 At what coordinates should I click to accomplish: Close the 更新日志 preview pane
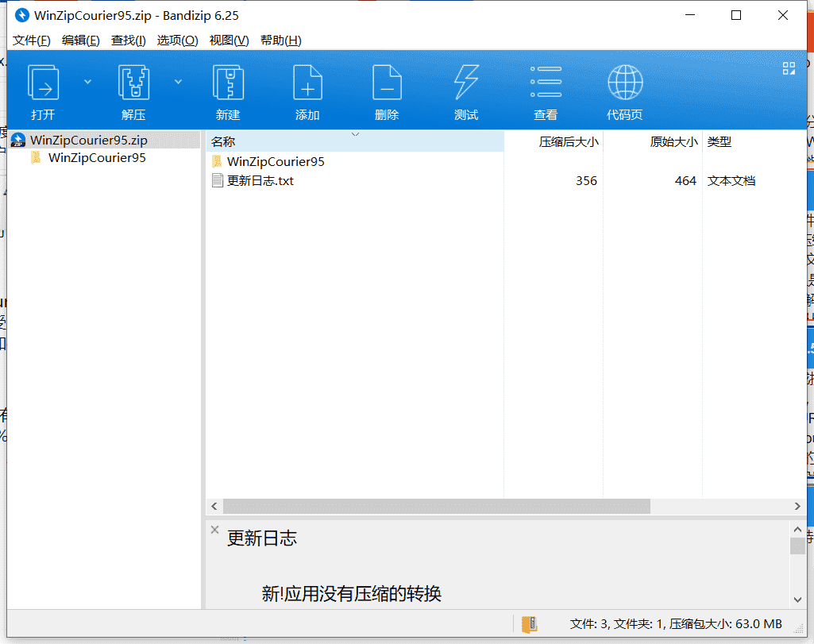coord(214,530)
